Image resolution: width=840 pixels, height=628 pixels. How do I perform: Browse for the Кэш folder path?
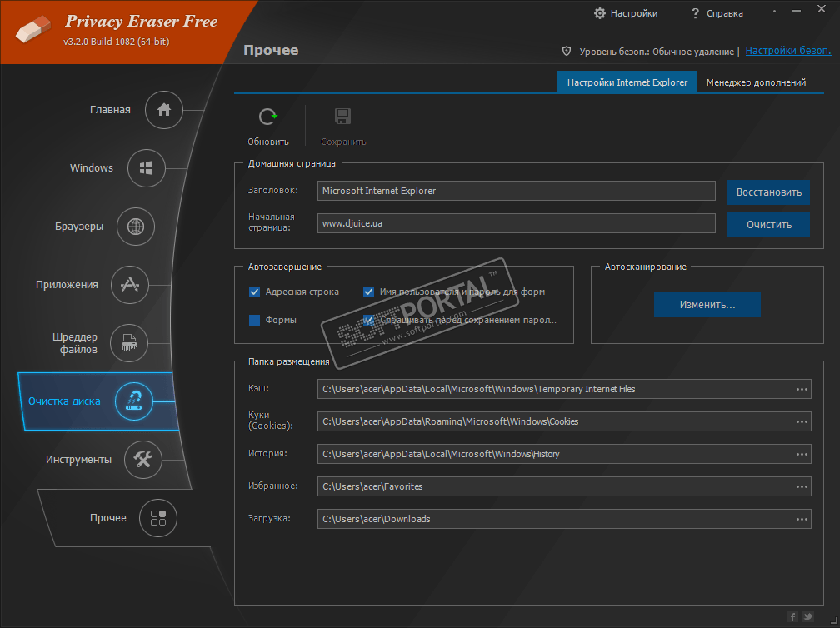pos(802,389)
